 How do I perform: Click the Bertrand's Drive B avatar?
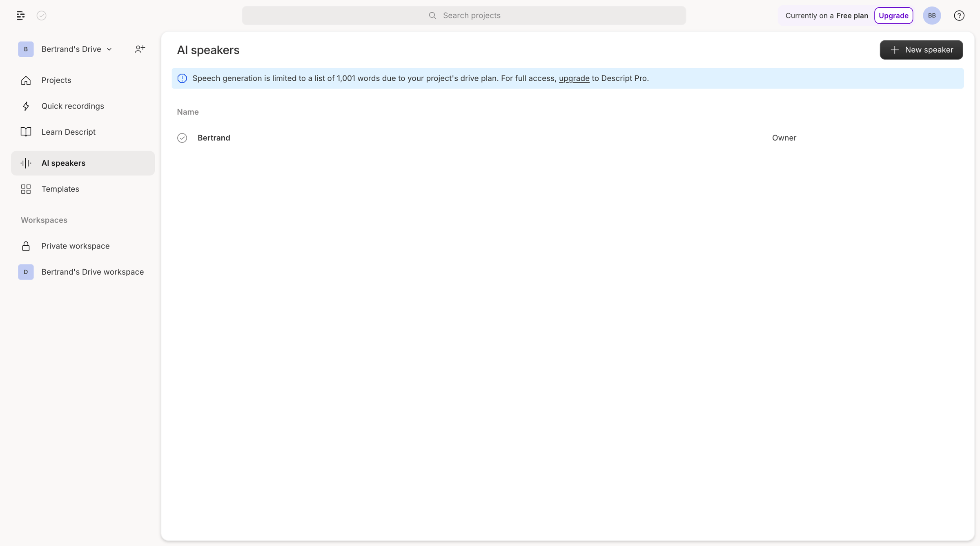click(x=26, y=49)
